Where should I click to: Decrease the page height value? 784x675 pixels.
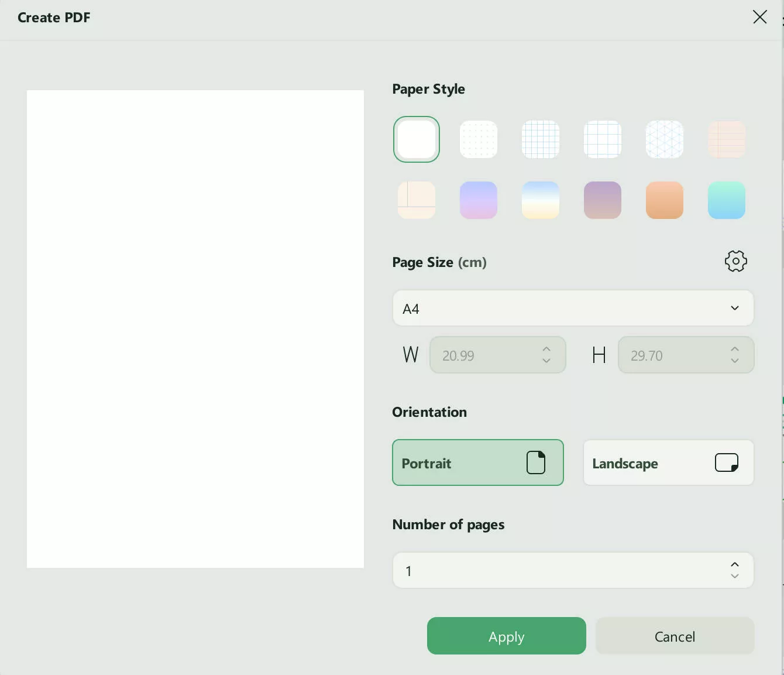[734, 361]
